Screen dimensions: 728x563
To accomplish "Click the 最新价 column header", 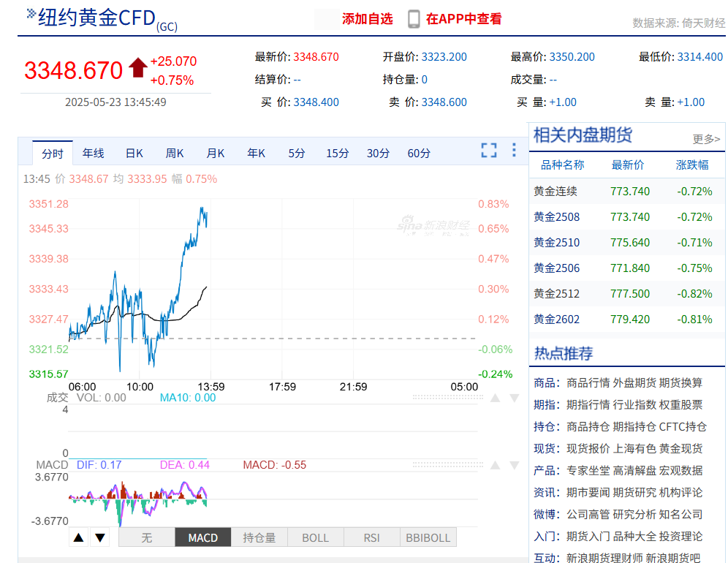I will point(628,165).
